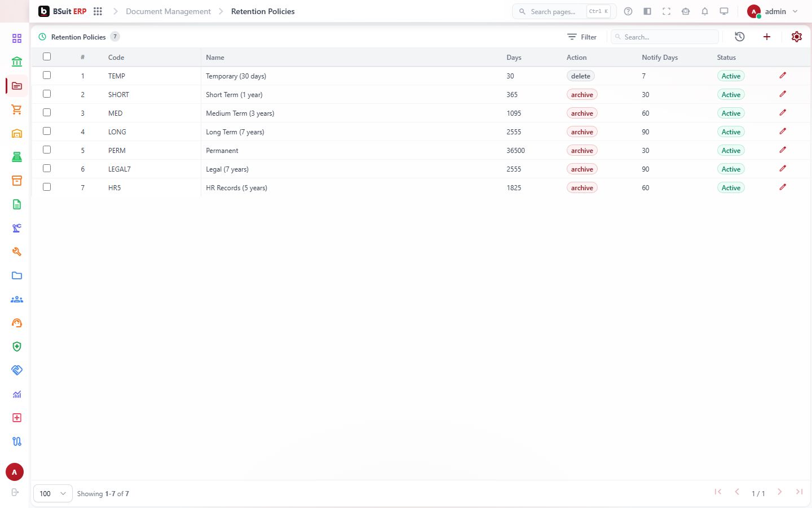This screenshot has height=508, width=812.
Task: Tick the checkbox for the MED row
Action: coord(47,112)
